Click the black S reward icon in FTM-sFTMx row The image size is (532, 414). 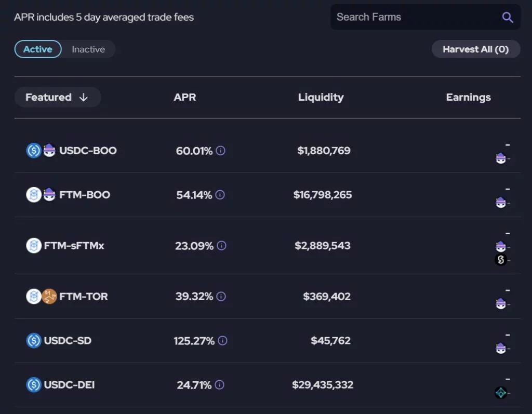tap(501, 260)
